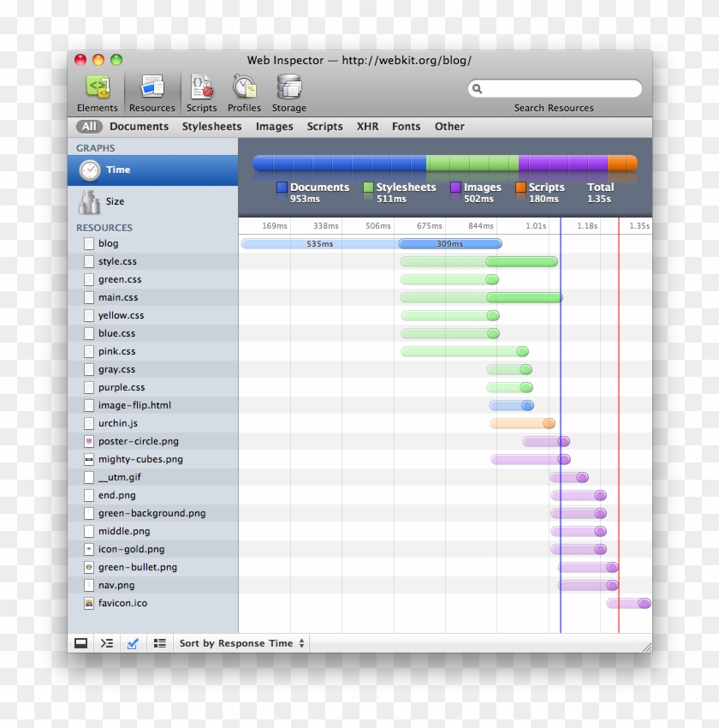Select the XHR filter tab
The width and height of the screenshot is (719, 728).
[366, 126]
